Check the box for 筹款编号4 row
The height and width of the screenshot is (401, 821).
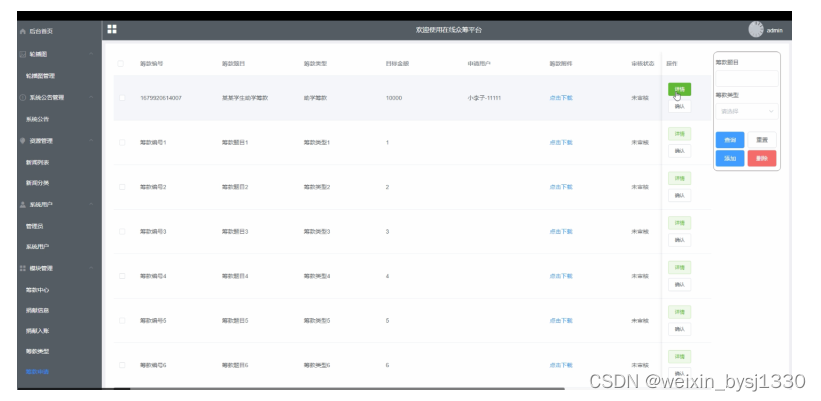122,276
